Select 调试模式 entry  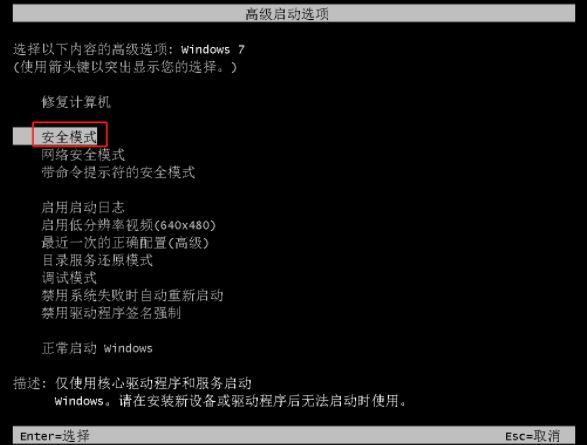69,278
